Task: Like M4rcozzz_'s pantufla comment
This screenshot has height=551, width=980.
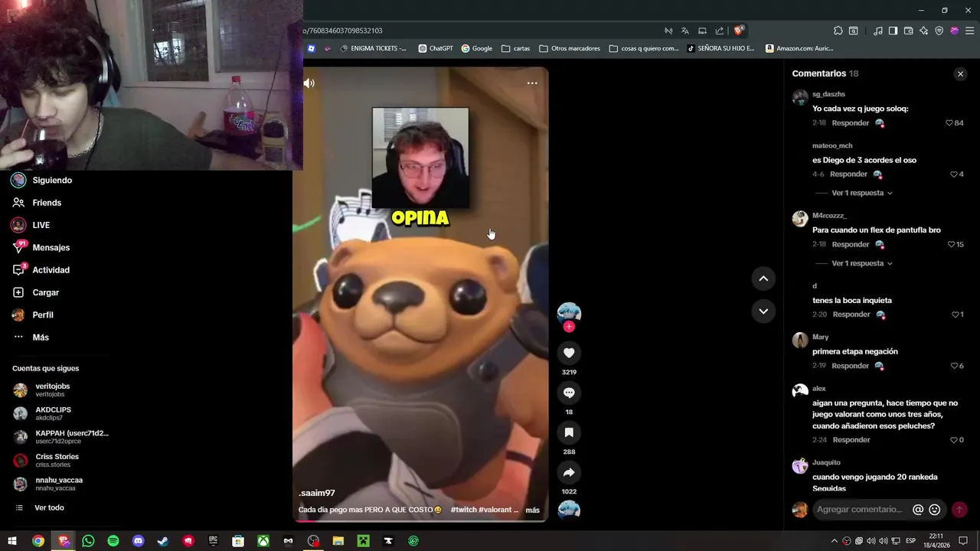Action: pos(952,245)
